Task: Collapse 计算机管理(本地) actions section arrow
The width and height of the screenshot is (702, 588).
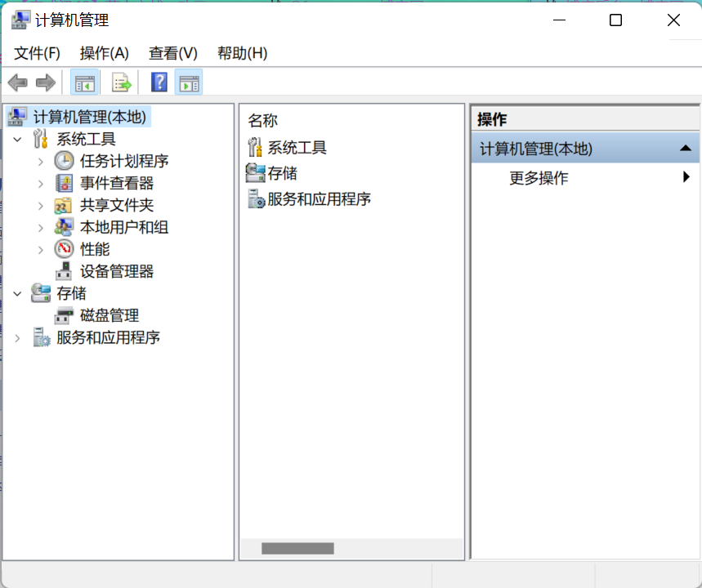Action: 686,148
